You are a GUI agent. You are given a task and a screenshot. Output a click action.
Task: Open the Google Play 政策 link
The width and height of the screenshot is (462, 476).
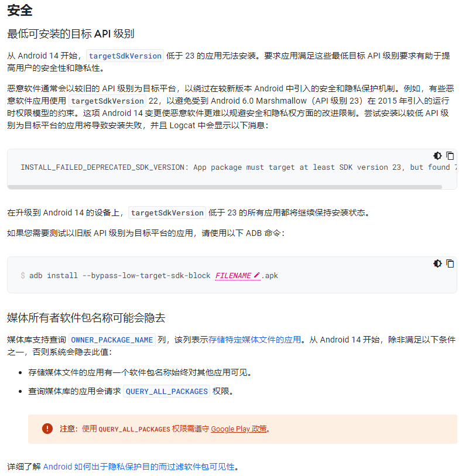tap(239, 429)
